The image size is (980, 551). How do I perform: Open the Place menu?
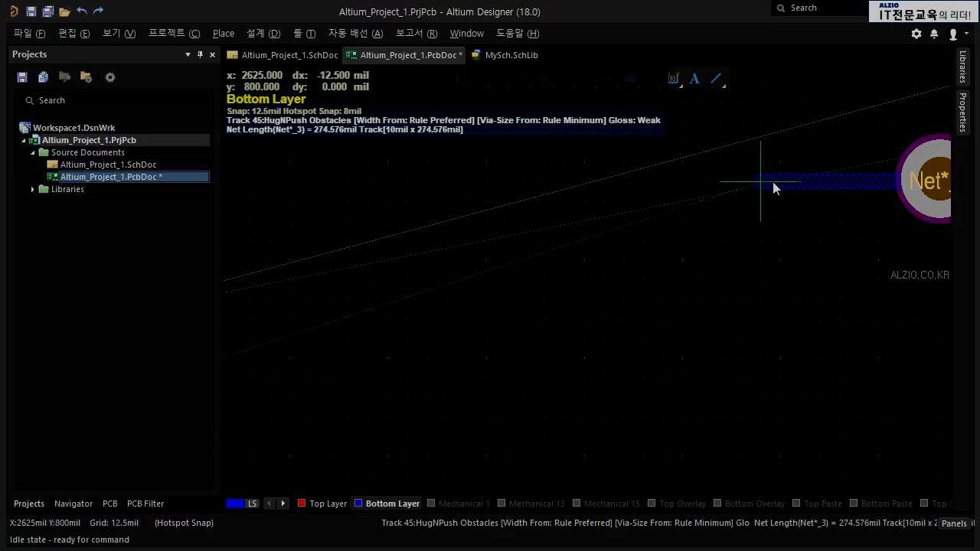click(224, 34)
